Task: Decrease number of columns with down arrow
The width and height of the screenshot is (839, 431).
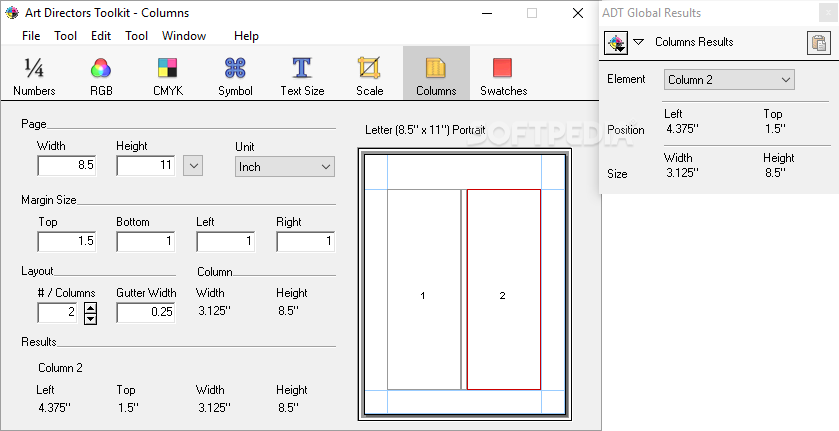Action: point(90,319)
